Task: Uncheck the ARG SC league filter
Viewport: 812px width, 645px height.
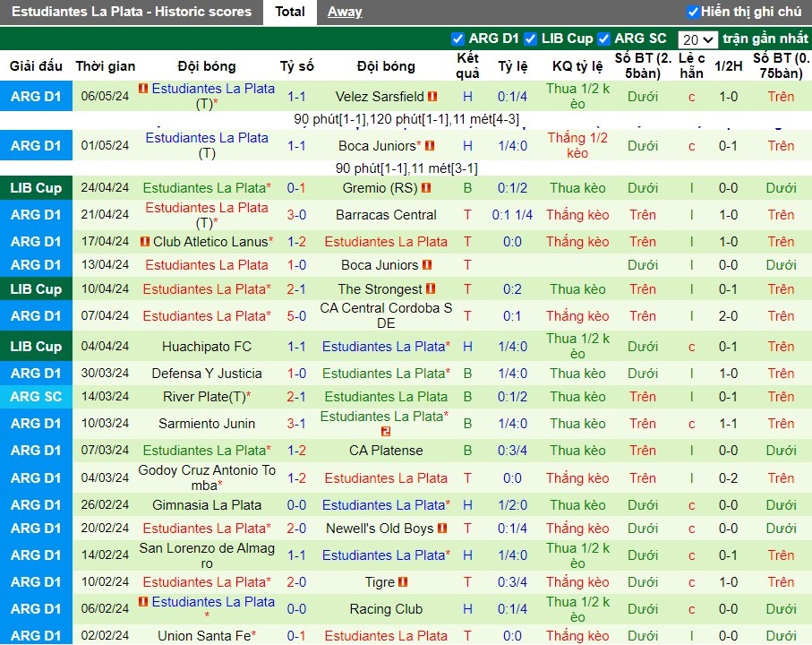Action: point(603,39)
